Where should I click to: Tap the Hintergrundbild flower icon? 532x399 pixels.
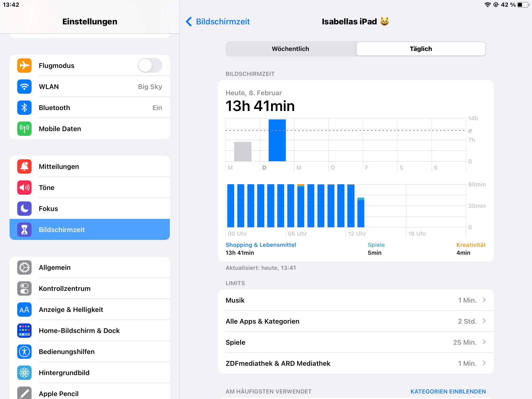click(x=24, y=372)
